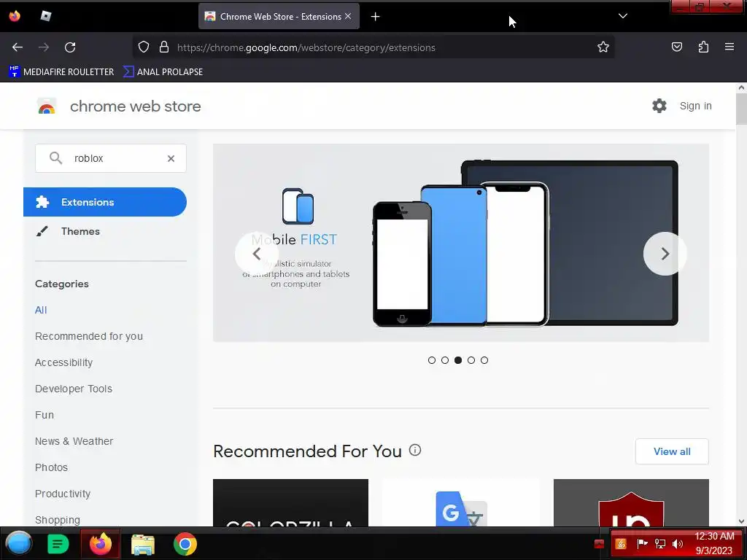
Task: Open the tracking protection shield icon
Action: click(x=144, y=47)
